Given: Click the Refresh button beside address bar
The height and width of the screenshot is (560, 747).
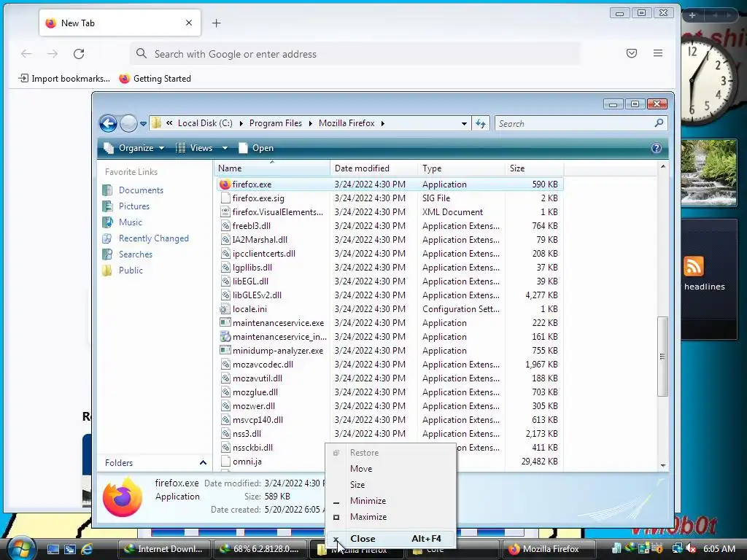Looking at the screenshot, I should pyautogui.click(x=480, y=124).
